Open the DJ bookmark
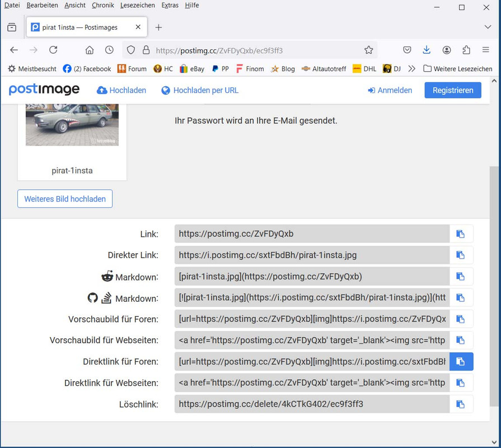 (392, 69)
